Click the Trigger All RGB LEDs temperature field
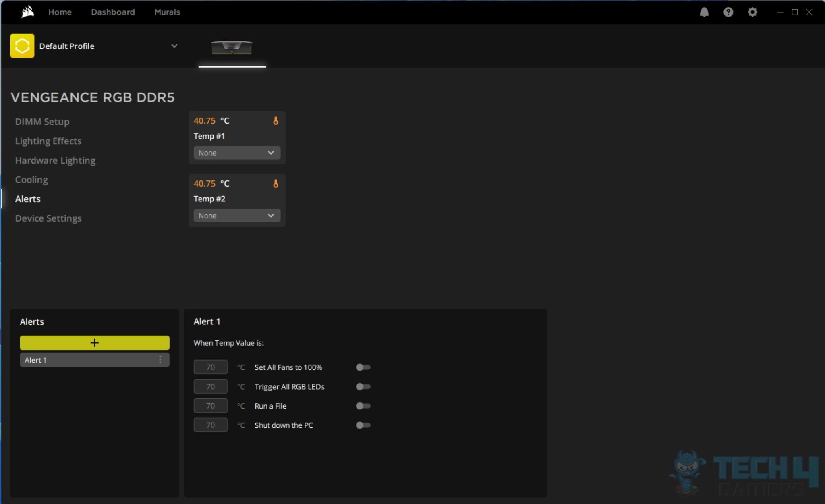825x504 pixels. point(210,387)
